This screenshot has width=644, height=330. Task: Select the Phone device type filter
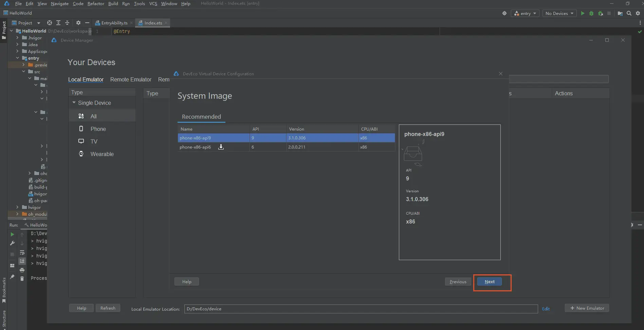[x=98, y=129]
